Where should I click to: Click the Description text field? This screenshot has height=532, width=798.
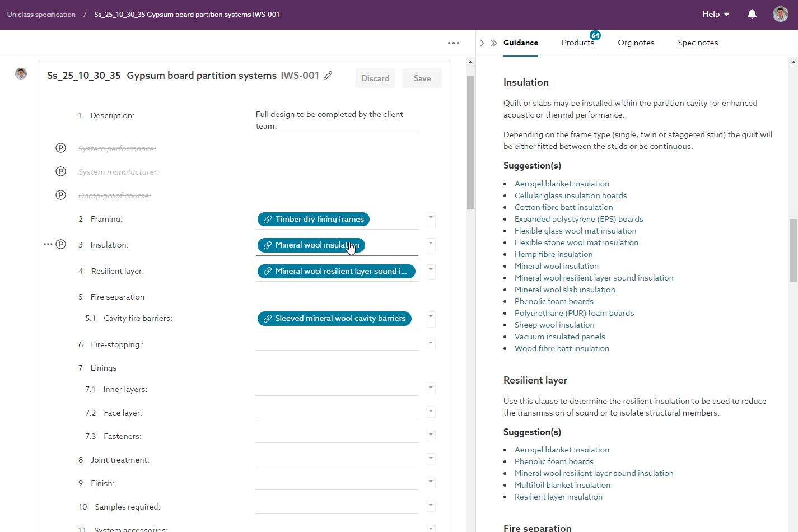tap(337, 120)
